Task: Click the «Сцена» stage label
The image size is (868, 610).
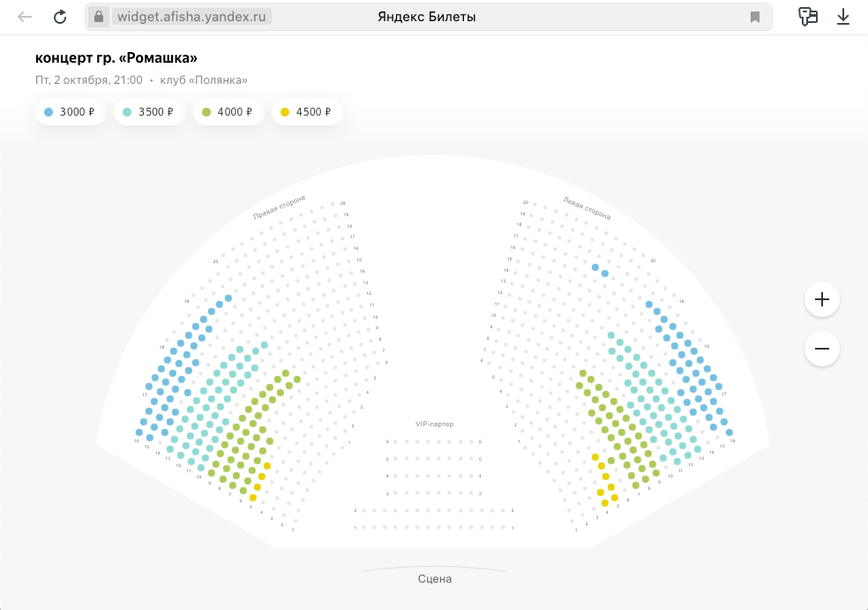Action: (x=434, y=579)
